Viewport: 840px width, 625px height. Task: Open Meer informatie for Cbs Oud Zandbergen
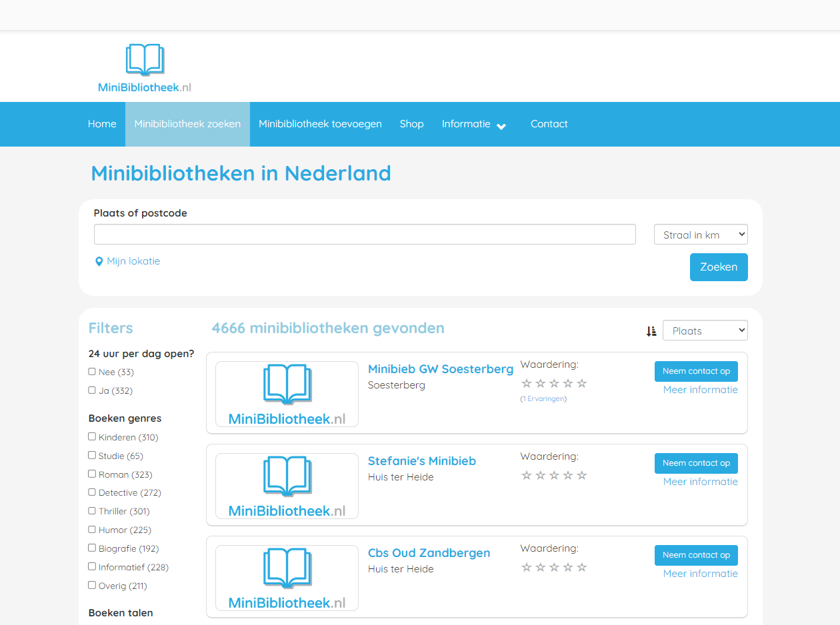click(700, 574)
